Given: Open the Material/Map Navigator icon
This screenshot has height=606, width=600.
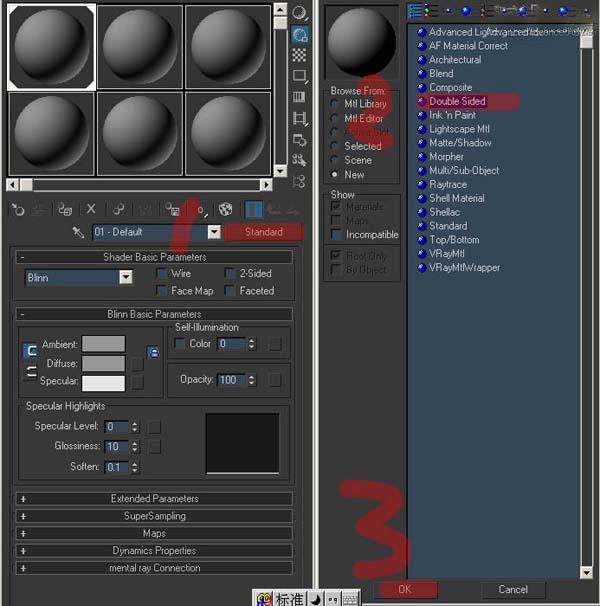Looking at the screenshot, I should [299, 181].
